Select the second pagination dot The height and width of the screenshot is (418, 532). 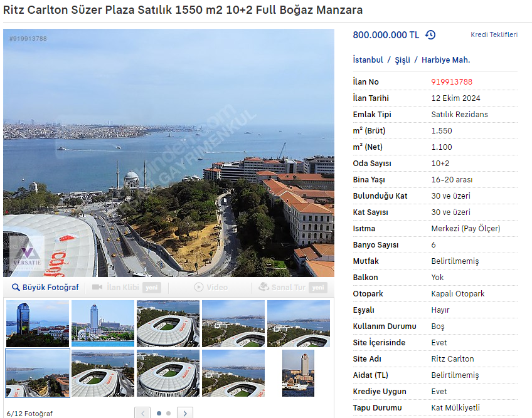(168, 413)
